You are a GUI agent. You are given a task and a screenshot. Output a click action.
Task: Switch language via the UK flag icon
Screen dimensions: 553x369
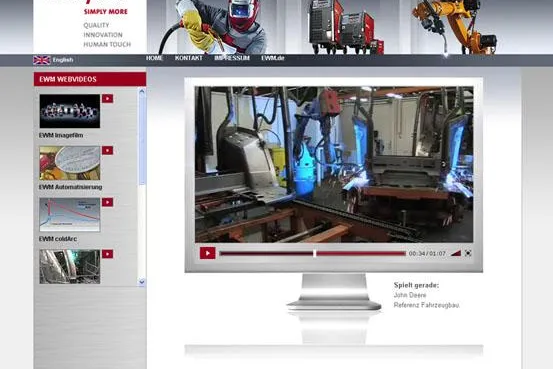42,60
